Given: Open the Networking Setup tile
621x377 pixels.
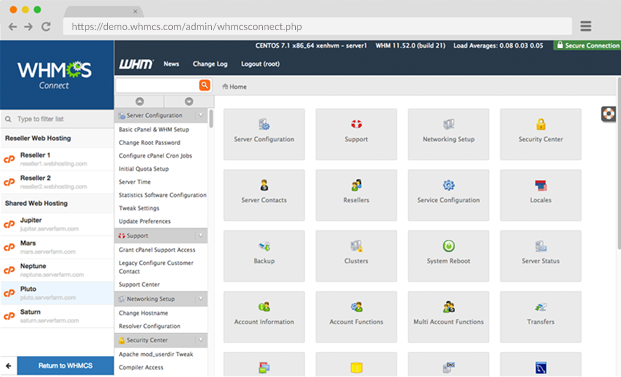Looking at the screenshot, I should [449, 134].
